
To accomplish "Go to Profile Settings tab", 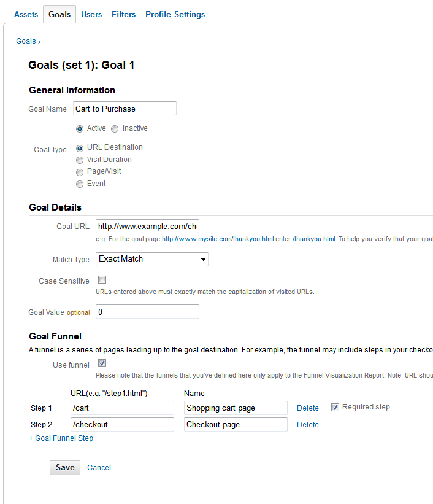I will coord(175,14).
